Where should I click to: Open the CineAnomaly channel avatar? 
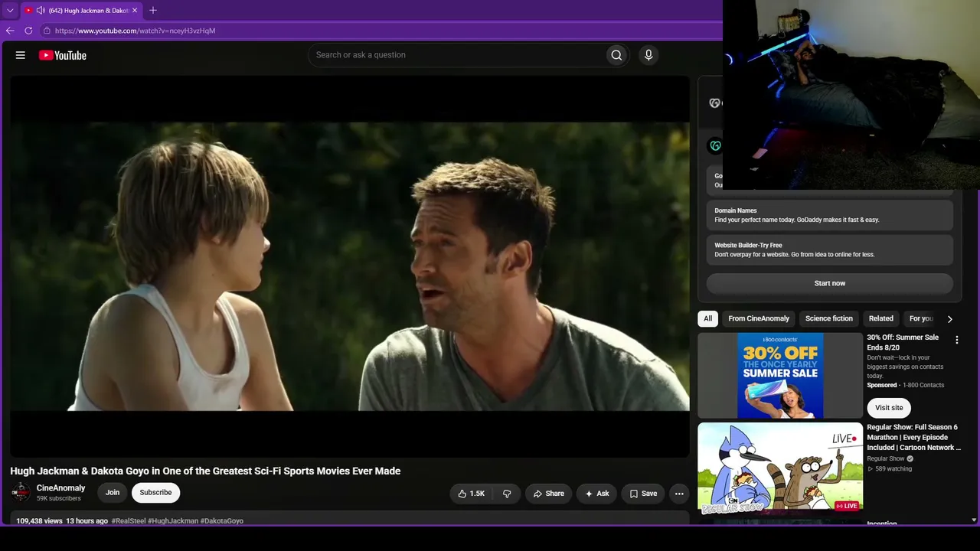point(21,492)
